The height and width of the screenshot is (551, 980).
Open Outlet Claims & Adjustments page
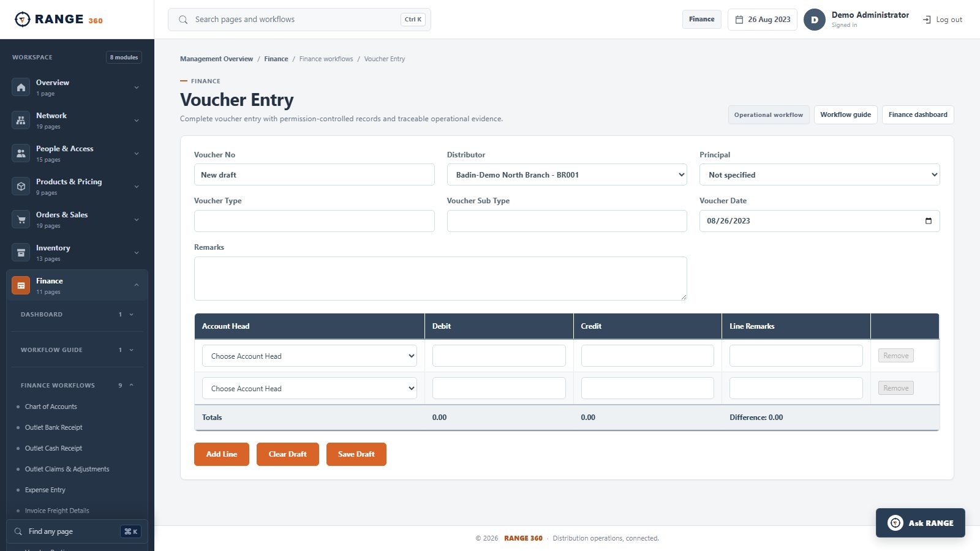(x=67, y=469)
